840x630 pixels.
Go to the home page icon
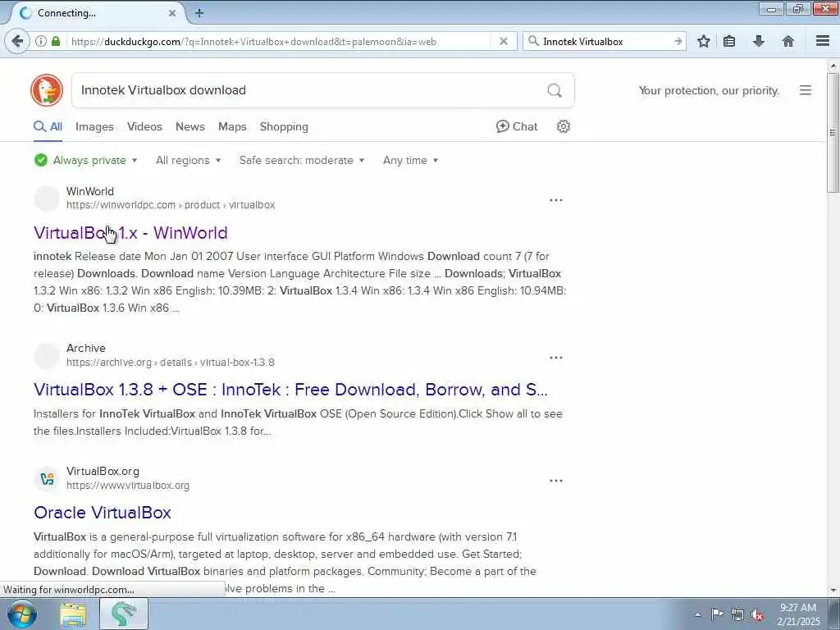[x=788, y=41]
